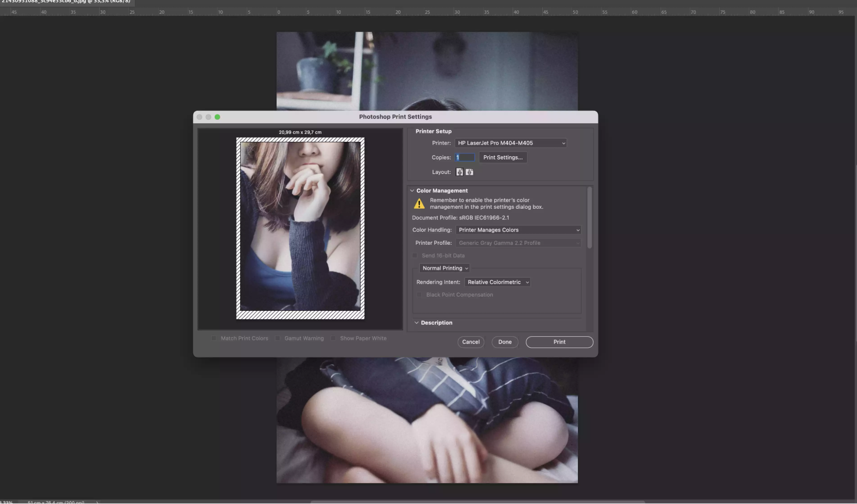
Task: Toggle Show Paper White checkbox
Action: [333, 338]
